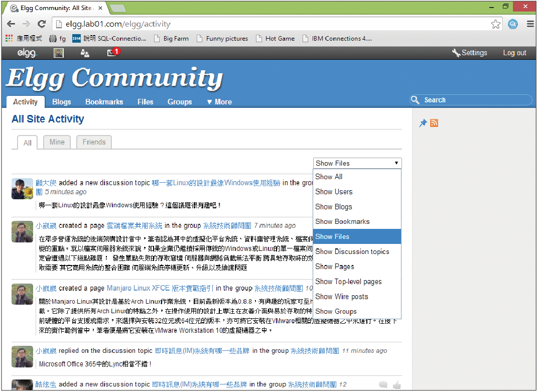Open the Groups section
This screenshot has height=392, width=538.
[x=180, y=102]
